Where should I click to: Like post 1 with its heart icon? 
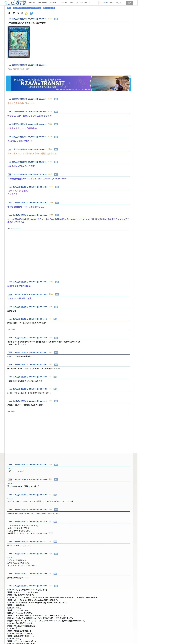pyautogui.click(x=49, y=19)
